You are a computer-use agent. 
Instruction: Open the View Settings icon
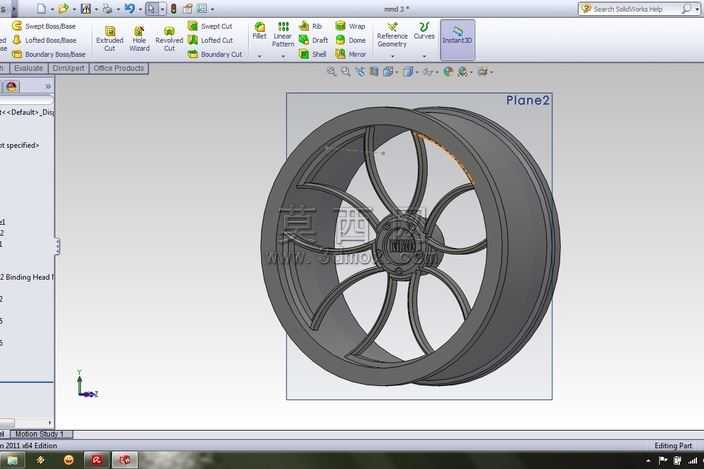[x=482, y=71]
